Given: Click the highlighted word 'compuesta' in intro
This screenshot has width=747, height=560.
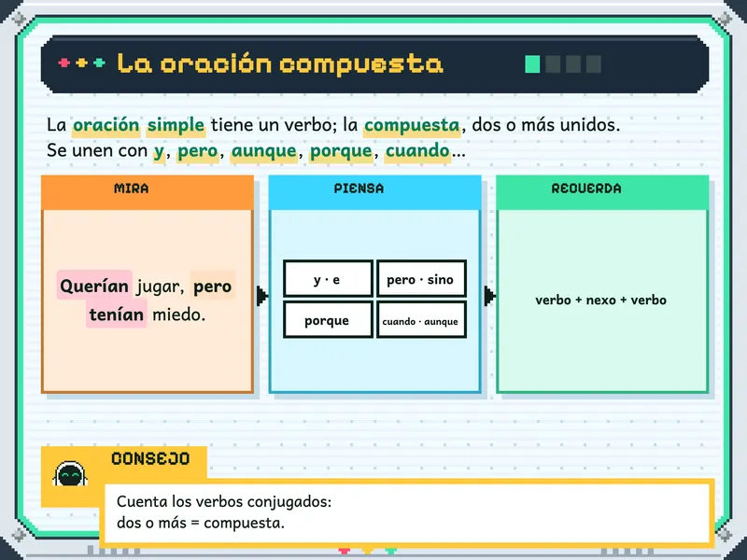Looking at the screenshot, I should click(x=412, y=125).
